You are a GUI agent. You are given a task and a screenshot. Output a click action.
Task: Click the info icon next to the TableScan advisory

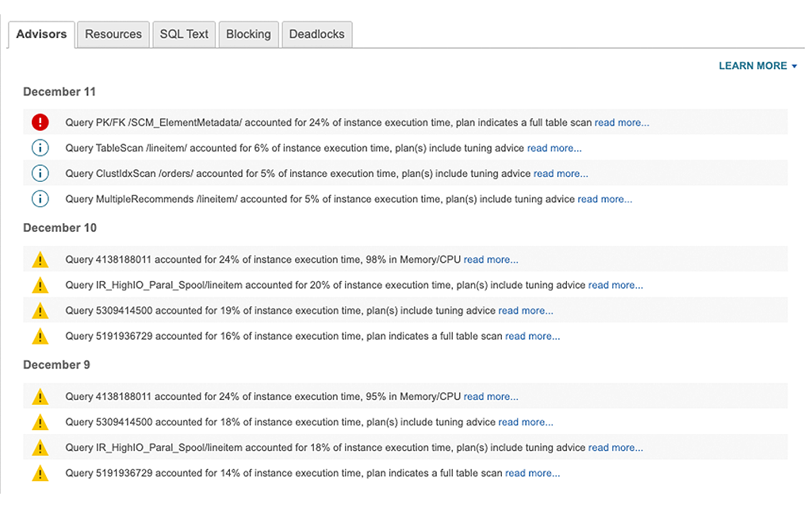(x=40, y=148)
